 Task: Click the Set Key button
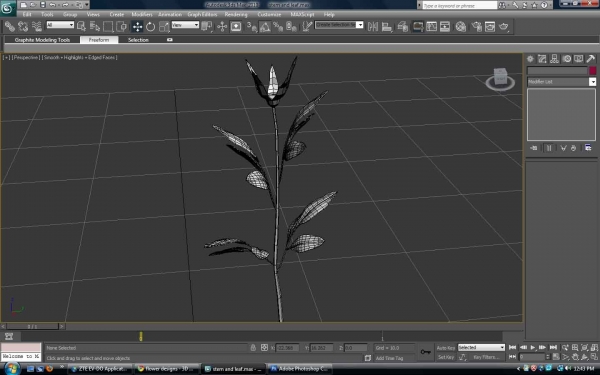click(446, 357)
